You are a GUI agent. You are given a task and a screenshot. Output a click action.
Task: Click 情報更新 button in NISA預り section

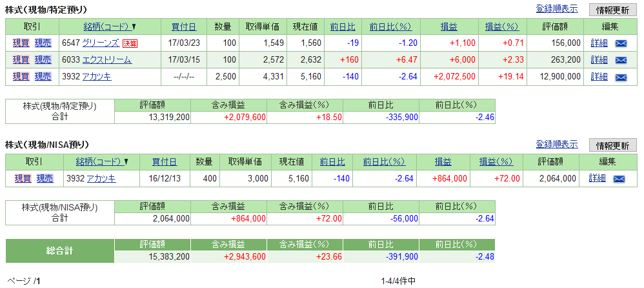613,145
